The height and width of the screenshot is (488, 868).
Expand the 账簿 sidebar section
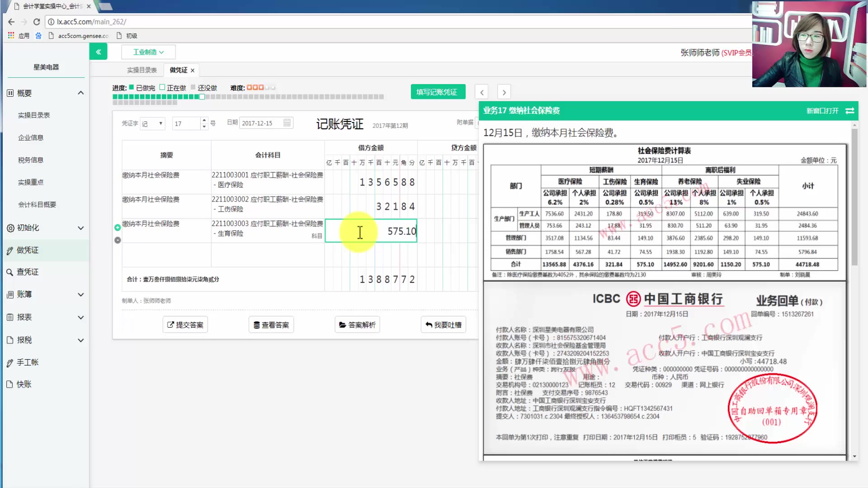pos(80,295)
